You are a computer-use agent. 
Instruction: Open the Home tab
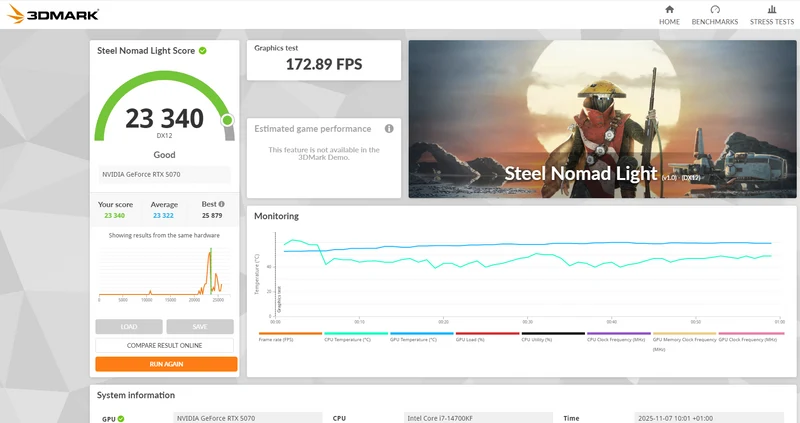click(669, 15)
